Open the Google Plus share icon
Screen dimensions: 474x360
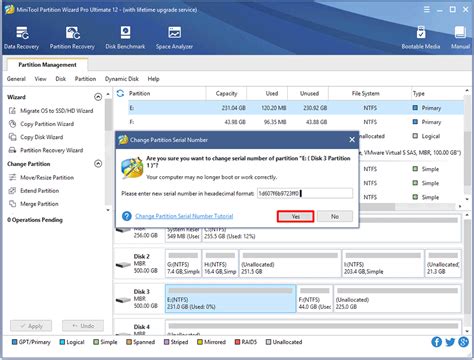(x=463, y=342)
